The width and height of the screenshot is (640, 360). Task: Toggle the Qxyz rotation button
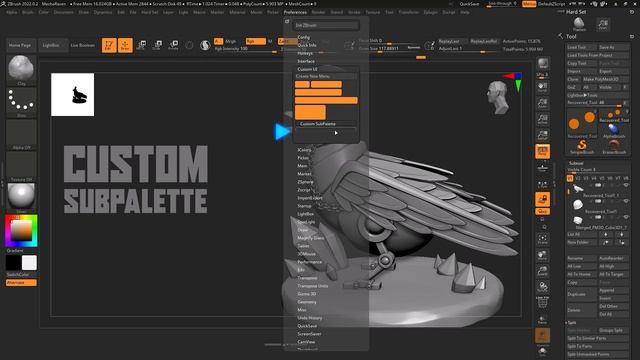point(542,211)
